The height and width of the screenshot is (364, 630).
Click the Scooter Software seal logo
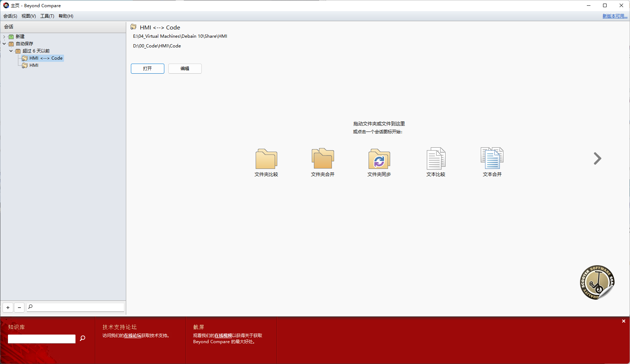pyautogui.click(x=597, y=282)
